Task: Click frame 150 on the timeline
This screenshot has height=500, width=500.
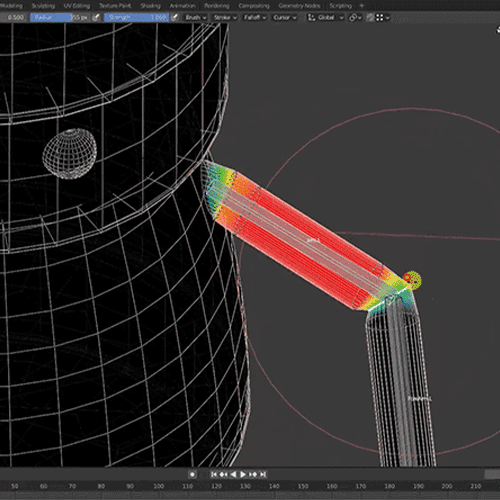Action: pyautogui.click(x=303, y=486)
